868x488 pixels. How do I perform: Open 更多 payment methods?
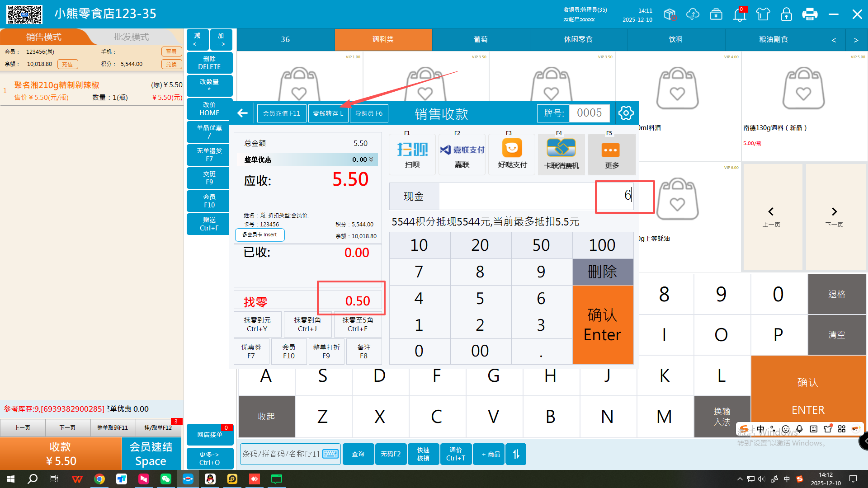(611, 154)
